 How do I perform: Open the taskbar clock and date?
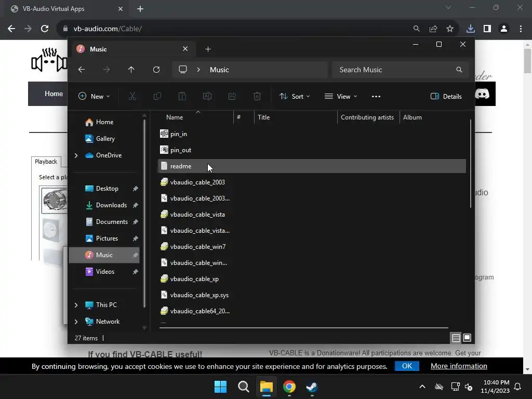coord(495,387)
